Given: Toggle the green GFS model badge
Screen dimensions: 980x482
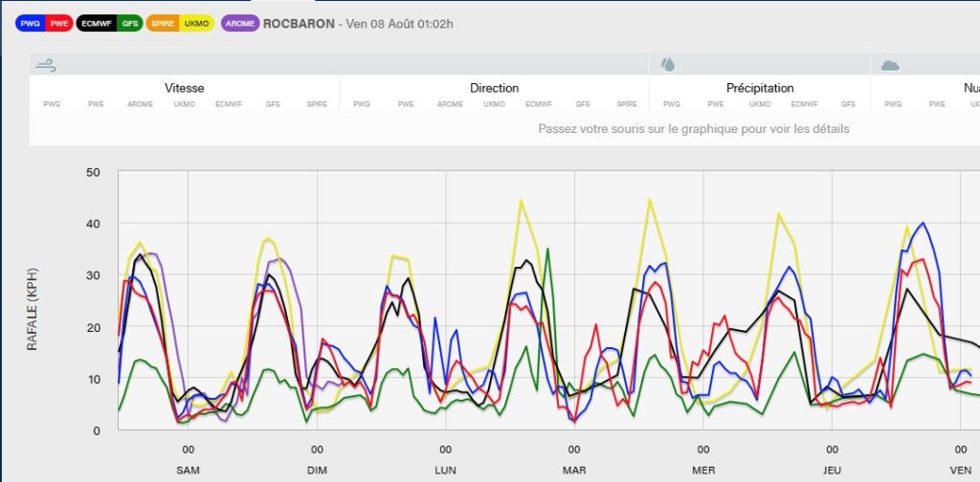Looking at the screenshot, I should click(x=129, y=23).
